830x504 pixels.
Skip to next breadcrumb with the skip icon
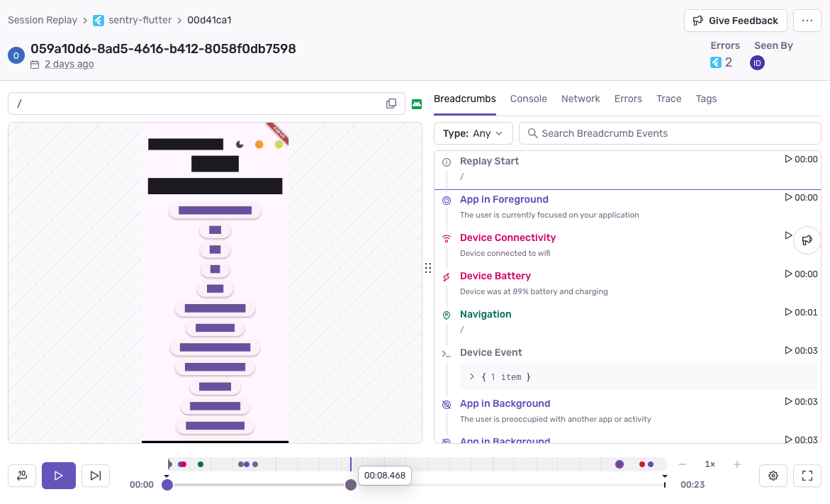pyautogui.click(x=96, y=476)
